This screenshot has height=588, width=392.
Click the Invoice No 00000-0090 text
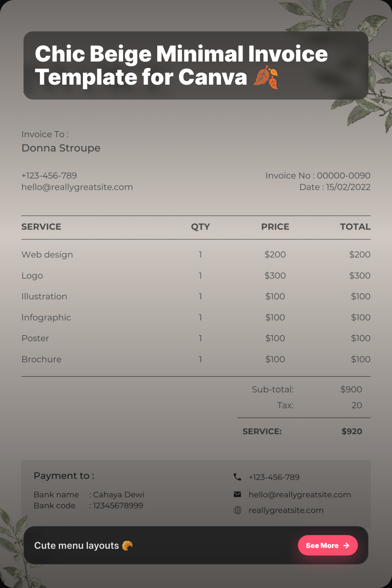[x=318, y=175]
